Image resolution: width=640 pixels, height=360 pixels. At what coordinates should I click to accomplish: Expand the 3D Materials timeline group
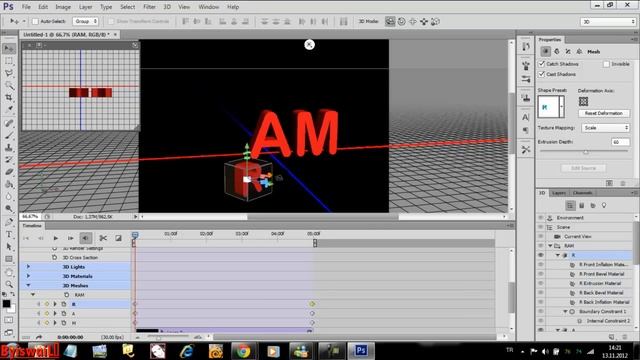(x=28, y=276)
